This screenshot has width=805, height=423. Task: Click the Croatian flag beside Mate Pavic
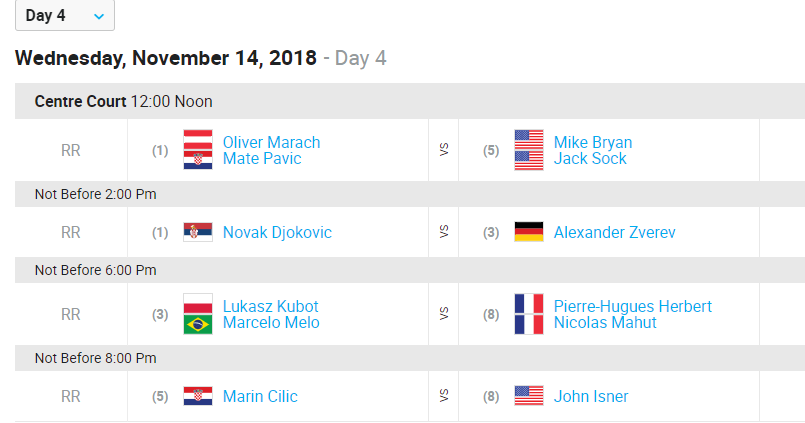(x=198, y=160)
